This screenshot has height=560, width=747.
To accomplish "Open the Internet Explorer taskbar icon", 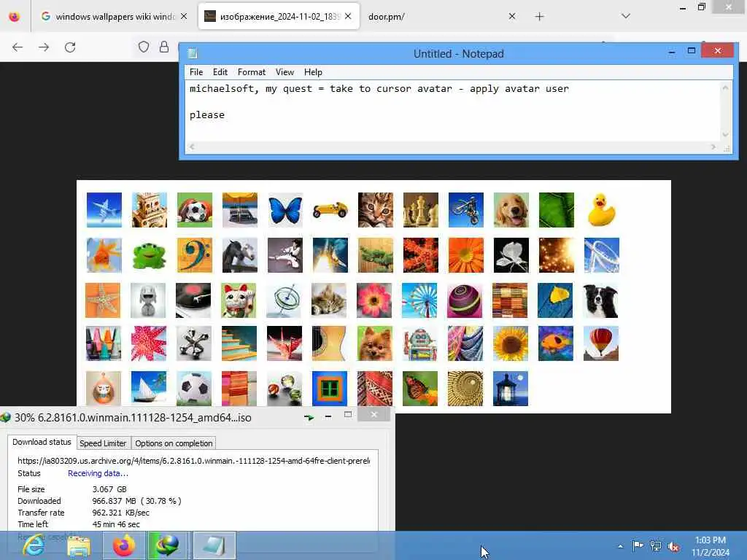I will click(34, 545).
